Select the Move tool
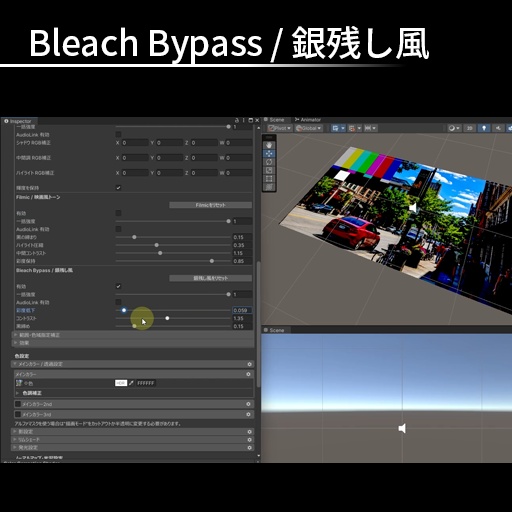The image size is (512, 512). click(x=269, y=154)
